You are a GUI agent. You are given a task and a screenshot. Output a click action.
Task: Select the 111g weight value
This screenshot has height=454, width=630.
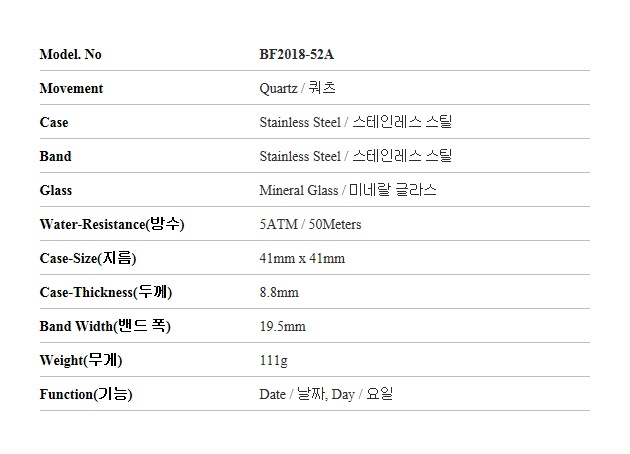coord(274,360)
